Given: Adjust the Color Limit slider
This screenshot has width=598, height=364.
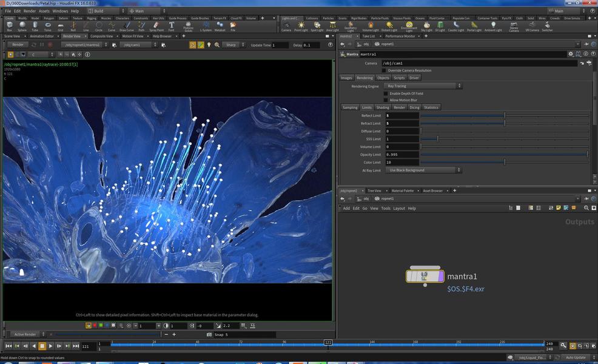Looking at the screenshot, I should (x=505, y=162).
